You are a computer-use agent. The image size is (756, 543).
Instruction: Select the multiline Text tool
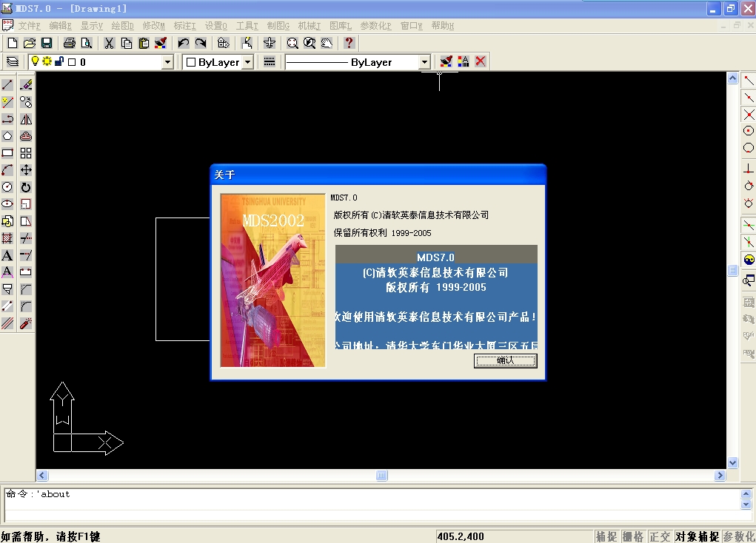coord(7,255)
